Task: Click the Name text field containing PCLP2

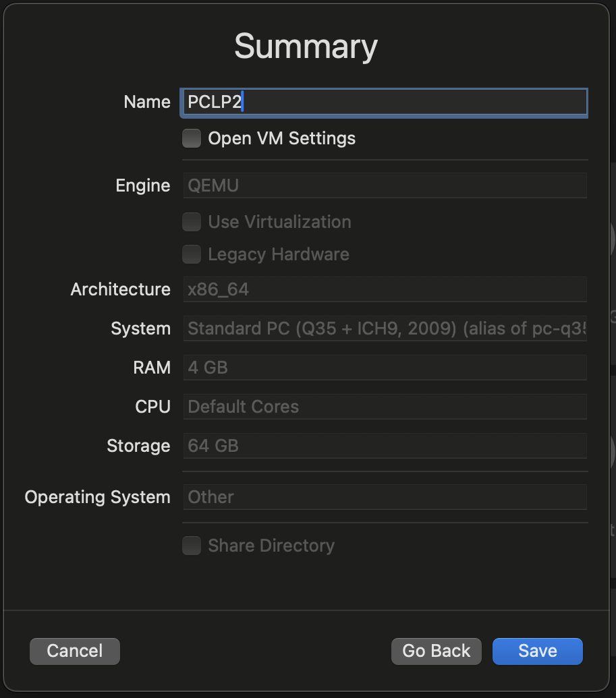Action: [x=385, y=103]
